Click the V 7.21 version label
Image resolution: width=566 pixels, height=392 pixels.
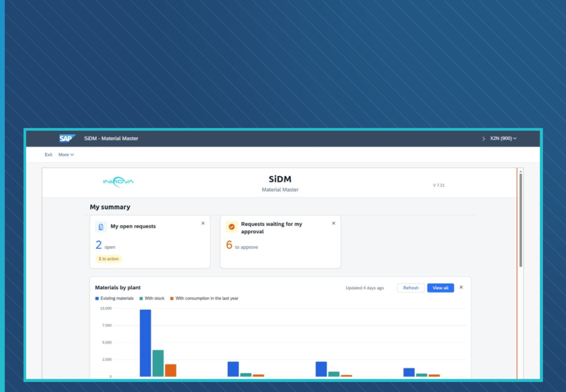click(x=438, y=185)
